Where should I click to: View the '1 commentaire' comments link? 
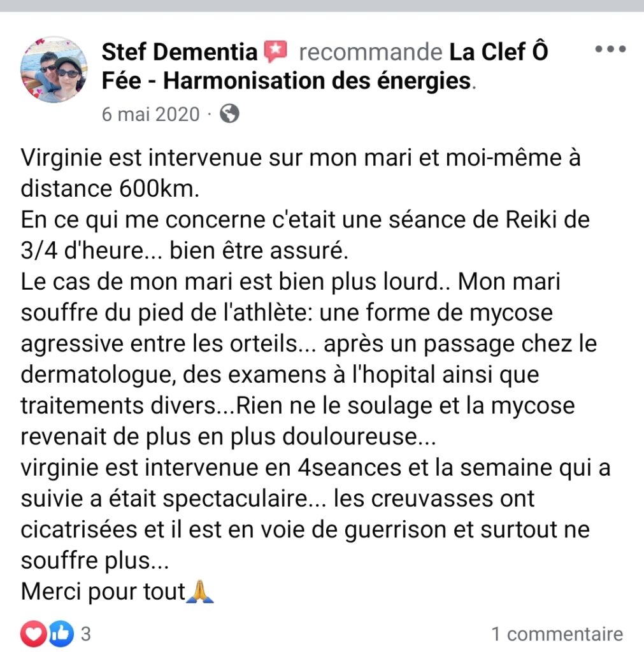(557, 634)
